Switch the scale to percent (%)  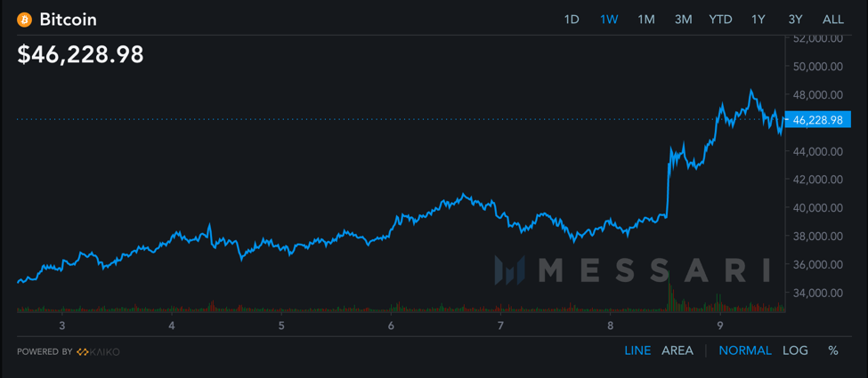tap(833, 350)
